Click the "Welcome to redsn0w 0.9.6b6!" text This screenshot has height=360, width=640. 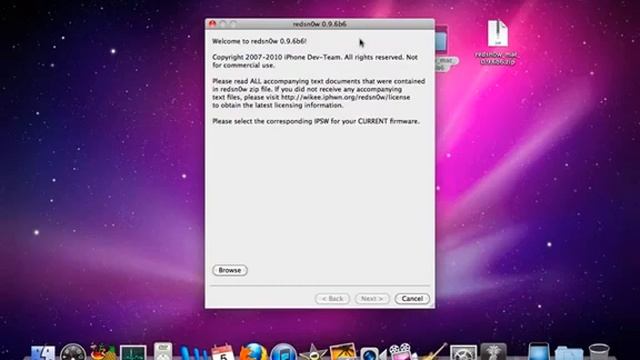(259, 41)
